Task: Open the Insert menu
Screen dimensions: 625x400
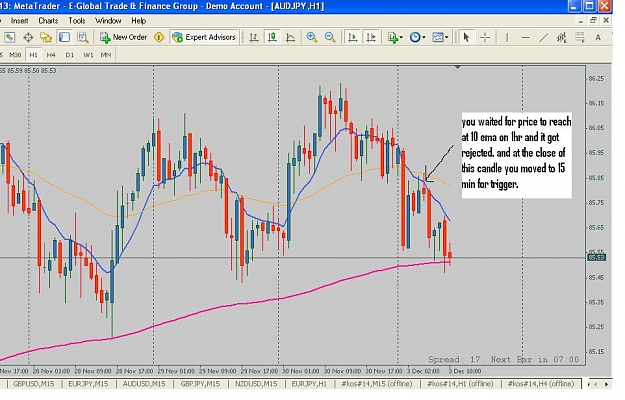Action: pos(19,21)
